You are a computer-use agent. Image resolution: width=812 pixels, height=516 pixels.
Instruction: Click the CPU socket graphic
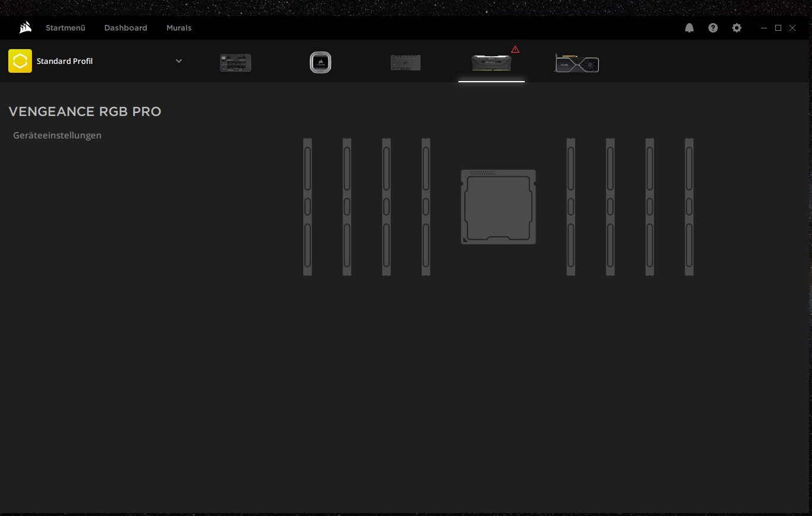[x=499, y=207]
